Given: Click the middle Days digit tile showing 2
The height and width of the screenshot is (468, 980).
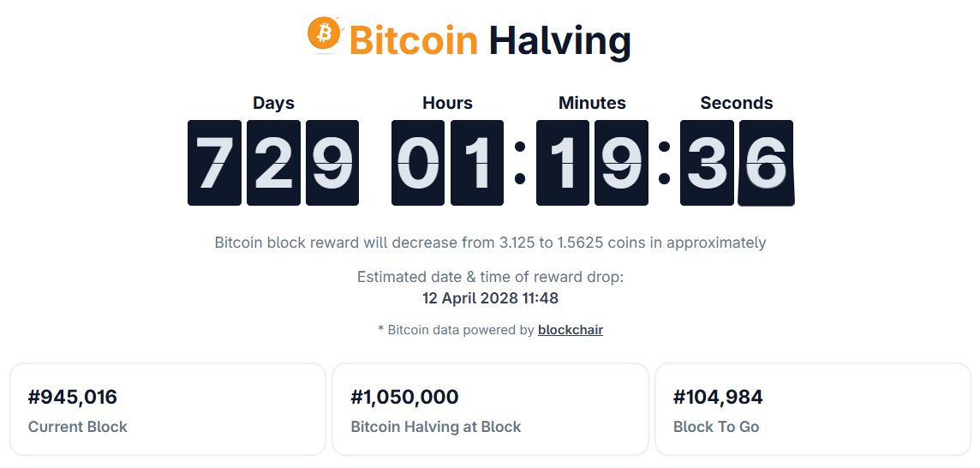Looking at the screenshot, I should coord(273,163).
